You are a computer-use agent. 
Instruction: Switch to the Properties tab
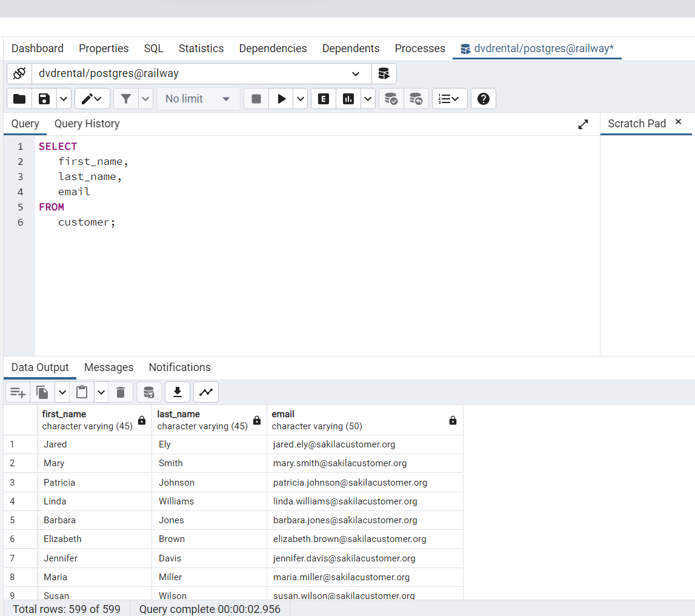point(104,49)
